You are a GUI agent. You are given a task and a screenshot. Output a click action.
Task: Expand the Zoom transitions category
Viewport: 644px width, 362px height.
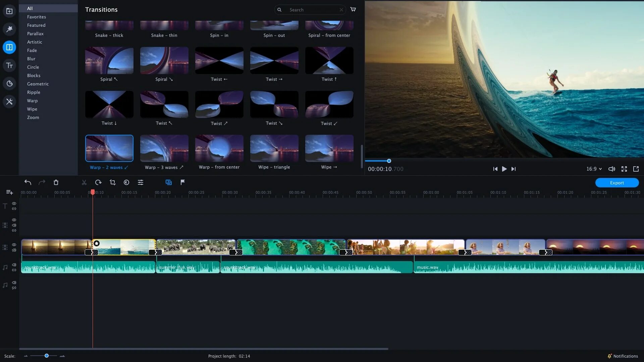pyautogui.click(x=33, y=117)
